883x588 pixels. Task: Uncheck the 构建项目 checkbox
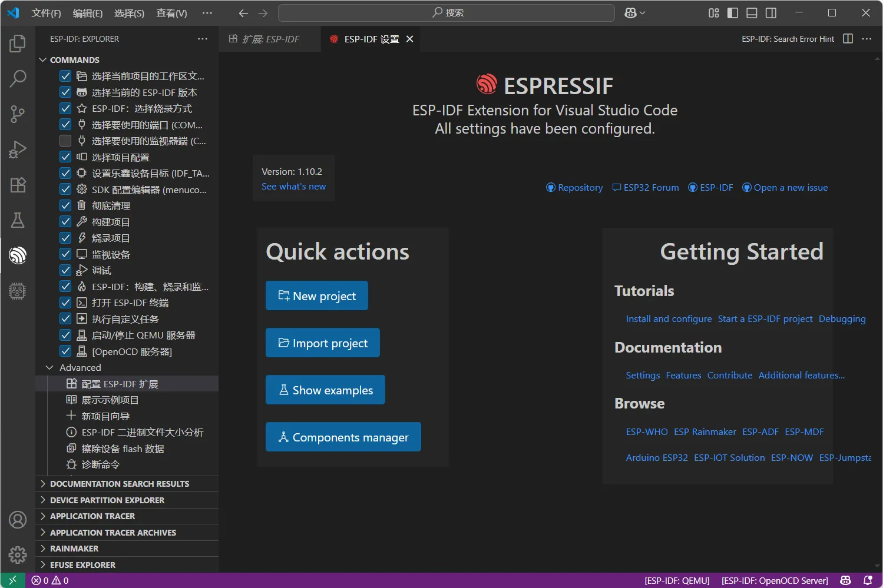tap(65, 222)
